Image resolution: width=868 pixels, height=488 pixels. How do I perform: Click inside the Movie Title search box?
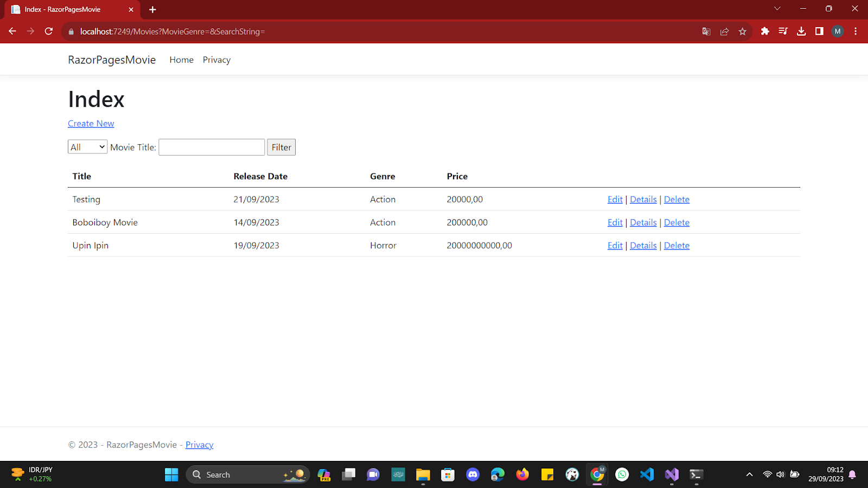[x=211, y=147]
